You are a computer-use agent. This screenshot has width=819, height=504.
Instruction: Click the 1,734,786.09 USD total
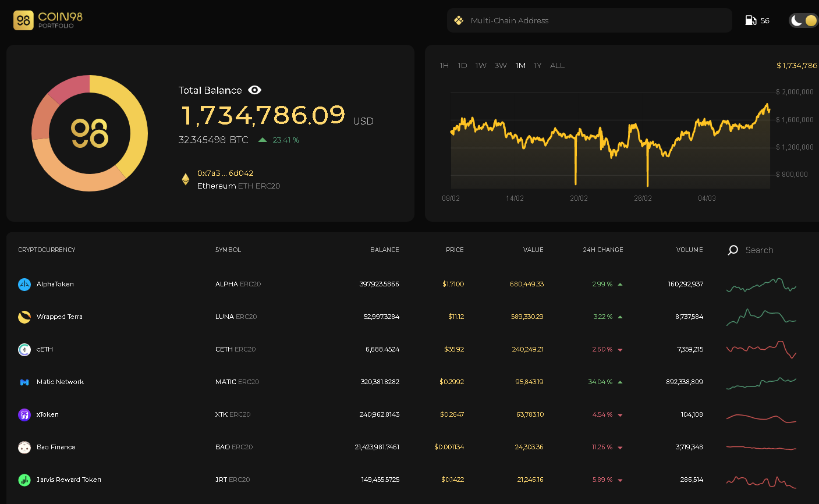[277, 115]
